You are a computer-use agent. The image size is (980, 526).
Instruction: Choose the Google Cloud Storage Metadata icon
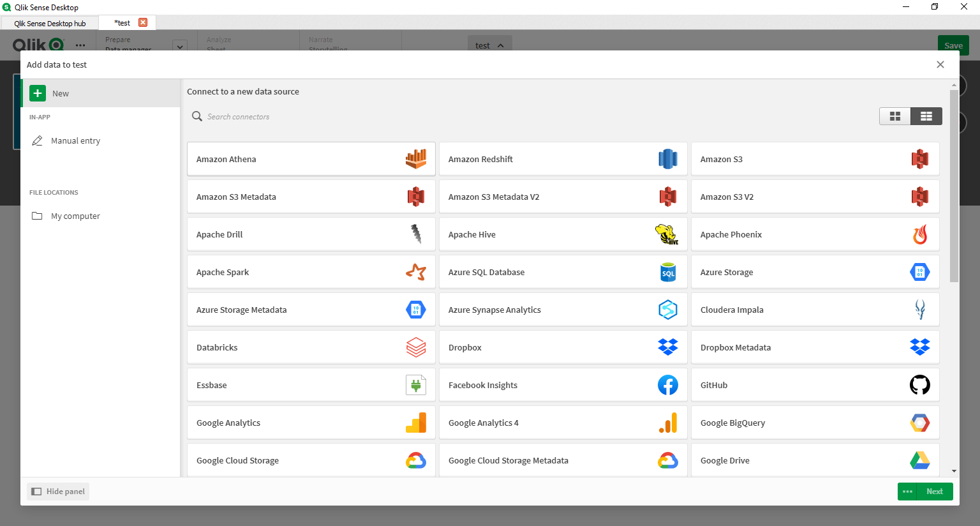click(x=668, y=460)
